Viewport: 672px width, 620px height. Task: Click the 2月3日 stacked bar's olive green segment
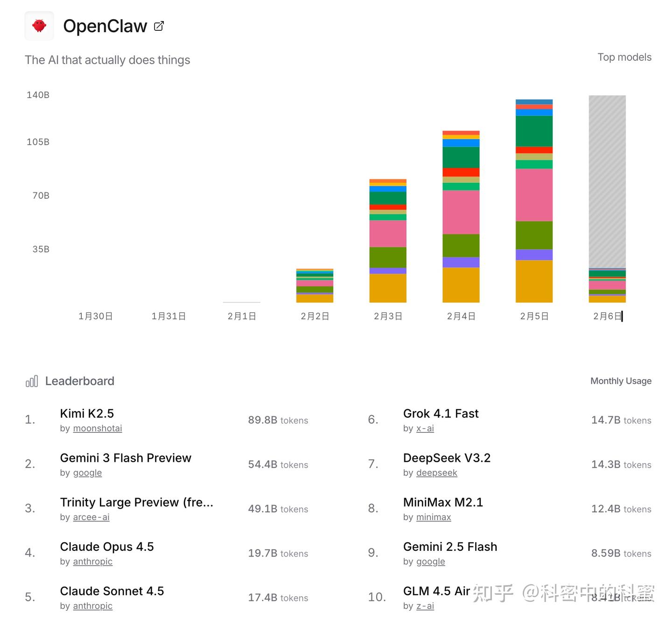coord(388,257)
